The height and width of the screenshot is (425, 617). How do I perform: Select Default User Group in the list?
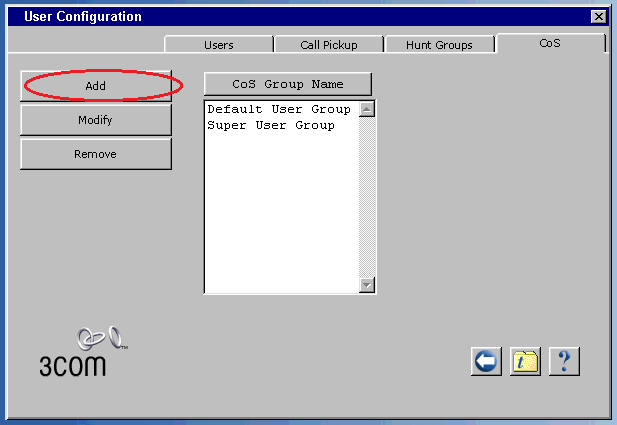pyautogui.click(x=278, y=110)
